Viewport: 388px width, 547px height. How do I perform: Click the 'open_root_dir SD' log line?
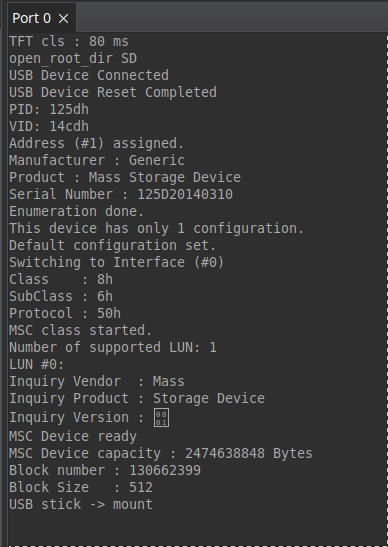point(73,58)
